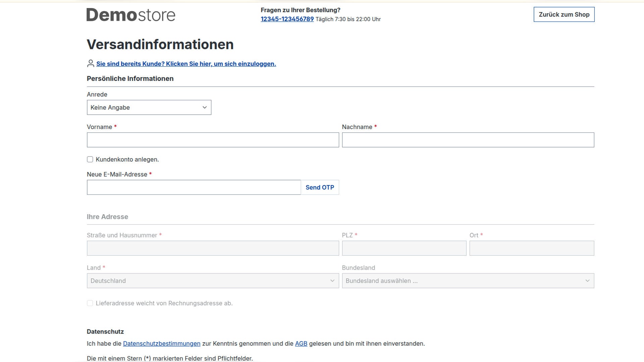Click 'Täglich 7:30 bis 22:00 Uhr' text
This screenshot has height=362, width=644.
point(348,19)
